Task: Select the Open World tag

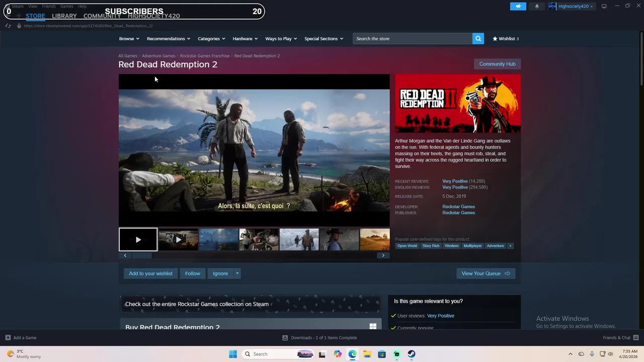Action: [x=407, y=246]
